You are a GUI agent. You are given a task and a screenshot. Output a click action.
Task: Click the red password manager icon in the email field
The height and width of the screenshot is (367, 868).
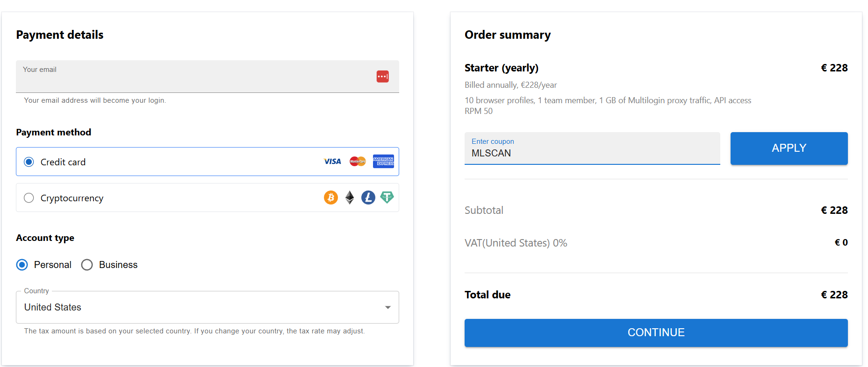click(383, 77)
